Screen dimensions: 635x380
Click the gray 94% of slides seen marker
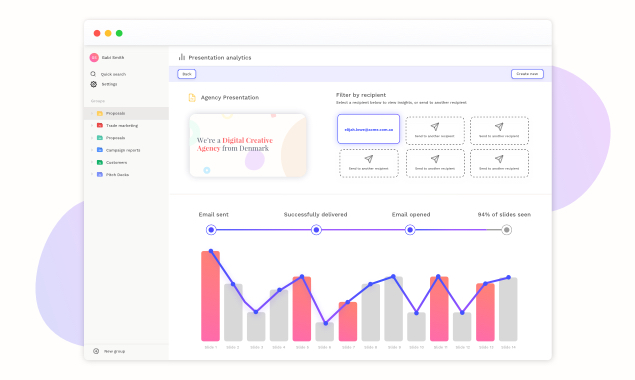pos(506,230)
